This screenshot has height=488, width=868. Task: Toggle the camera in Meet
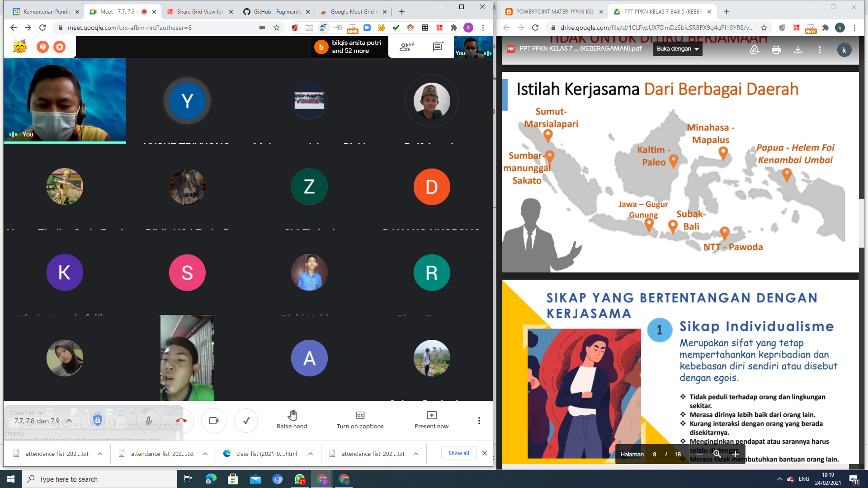pyautogui.click(x=214, y=421)
